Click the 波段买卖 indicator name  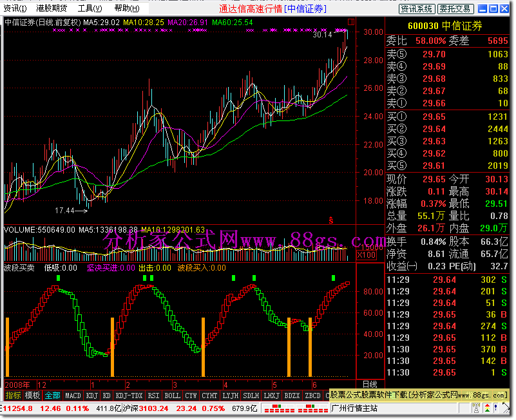19,267
